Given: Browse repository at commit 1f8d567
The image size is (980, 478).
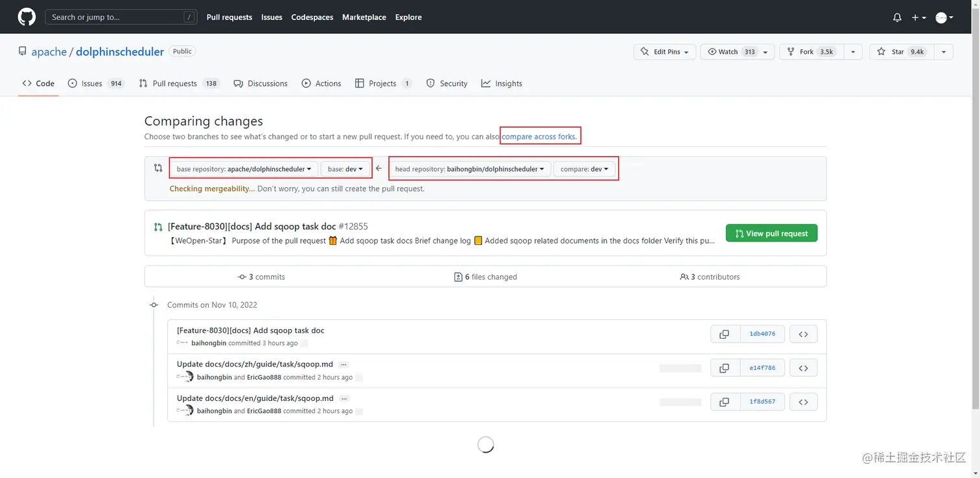Looking at the screenshot, I should 803,402.
